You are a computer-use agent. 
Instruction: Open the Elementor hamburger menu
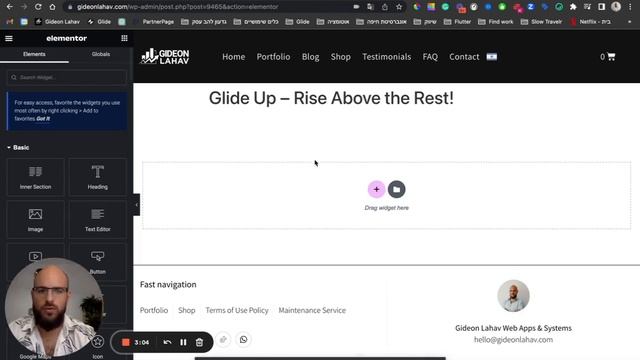point(9,38)
